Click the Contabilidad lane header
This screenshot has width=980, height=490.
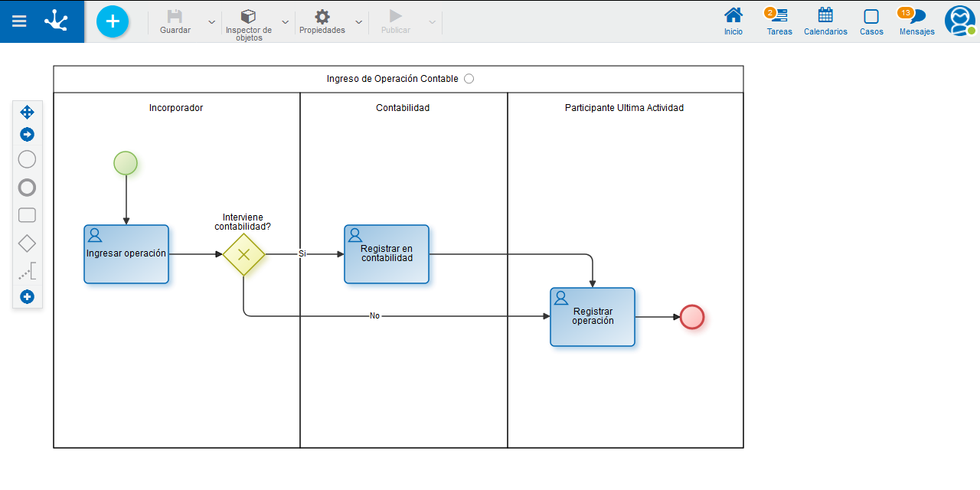pos(403,108)
